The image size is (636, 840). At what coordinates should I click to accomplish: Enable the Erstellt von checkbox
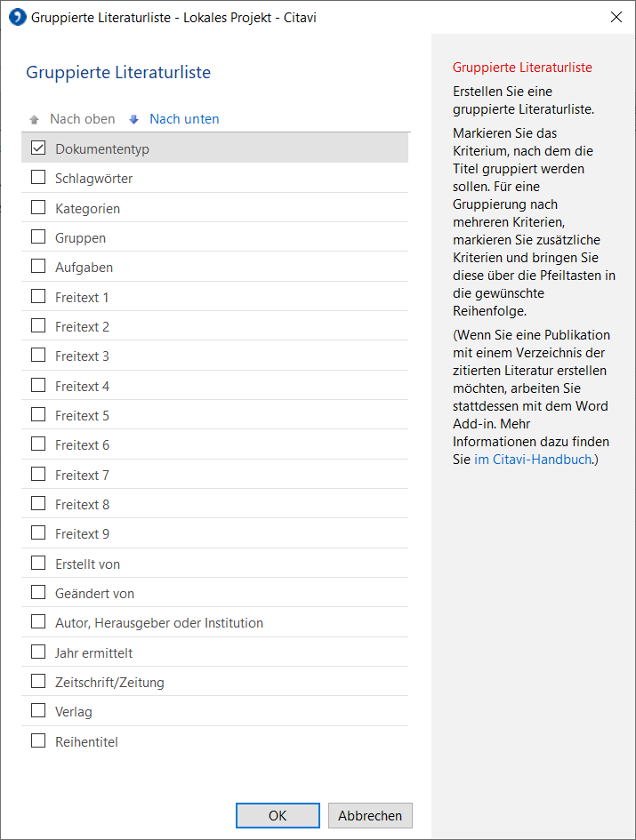click(x=38, y=563)
